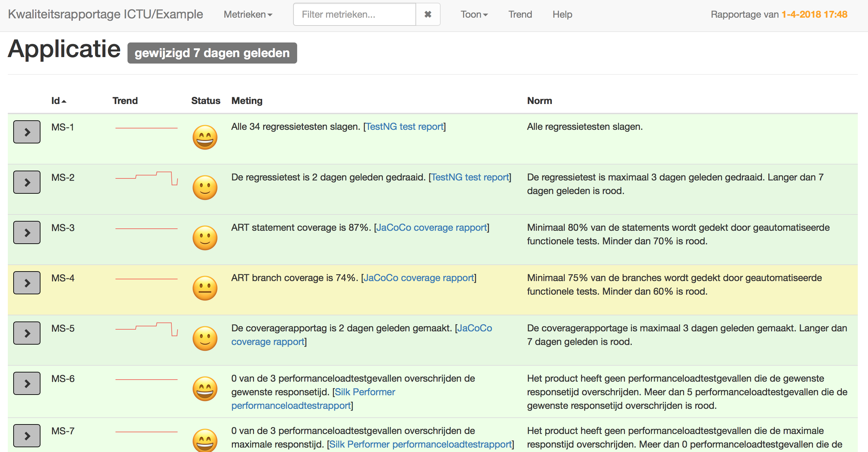Click the grinning status smiley for MS-1
This screenshot has height=452, width=868.
[205, 137]
